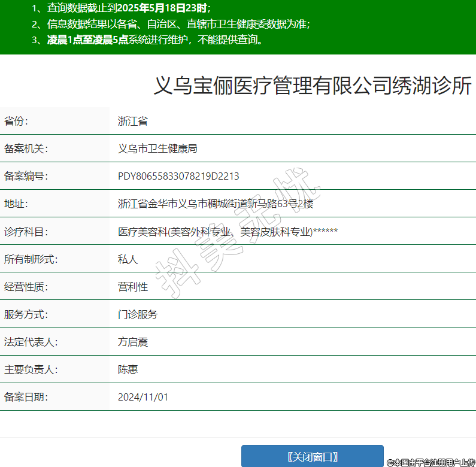Image resolution: width=476 pixels, height=467 pixels.
Task: Click the clinic name heading 义乌宝俪医疗管理有限公司绣湖诊所
Action: (313, 86)
